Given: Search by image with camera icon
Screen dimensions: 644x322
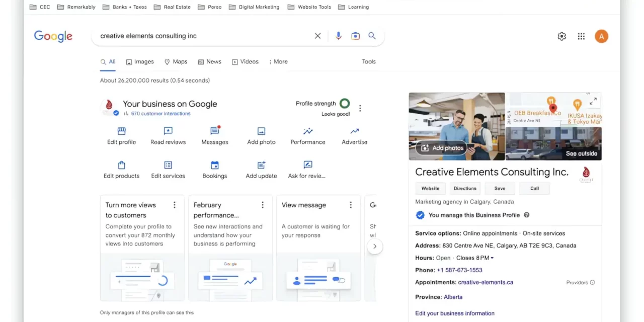Looking at the screenshot, I should [356, 36].
